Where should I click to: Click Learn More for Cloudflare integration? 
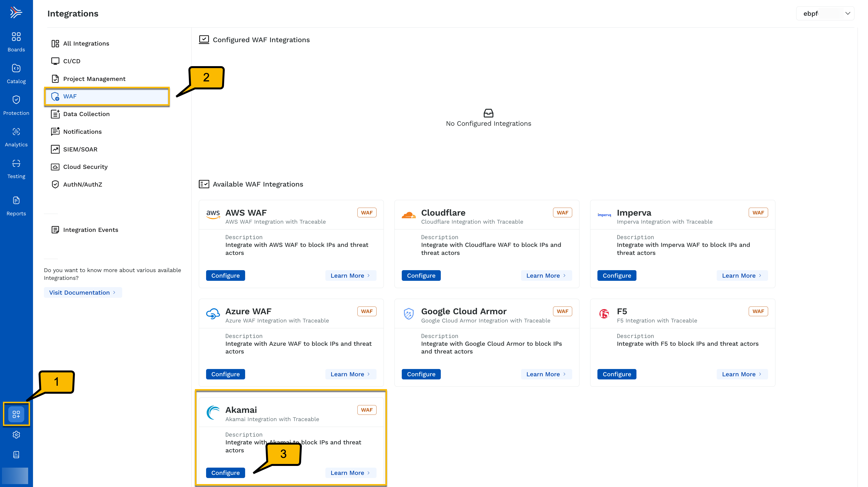click(x=543, y=275)
